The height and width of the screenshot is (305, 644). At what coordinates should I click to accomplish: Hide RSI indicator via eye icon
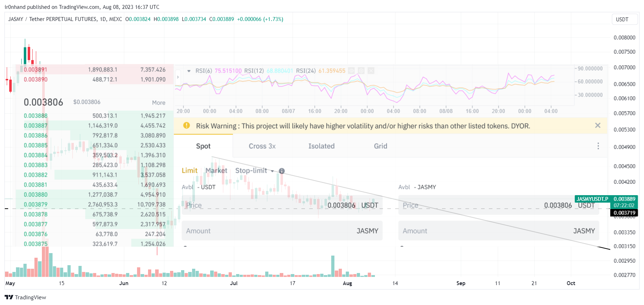pyautogui.click(x=351, y=71)
